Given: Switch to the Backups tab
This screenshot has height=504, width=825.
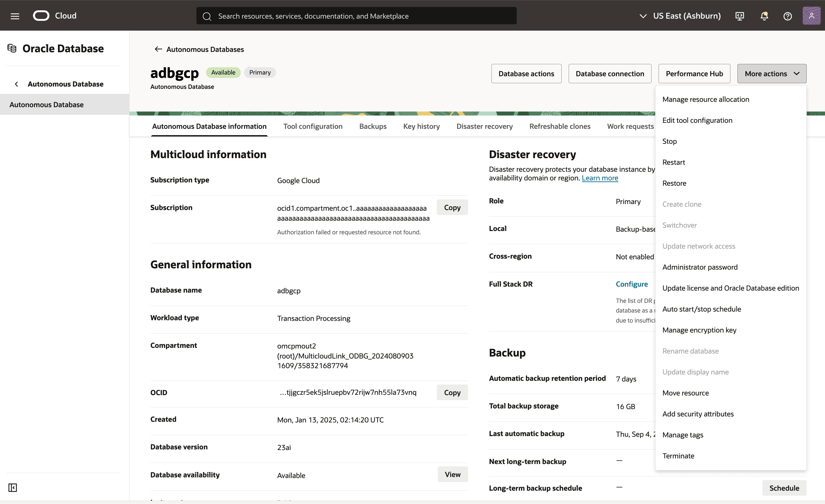Looking at the screenshot, I should click(373, 126).
